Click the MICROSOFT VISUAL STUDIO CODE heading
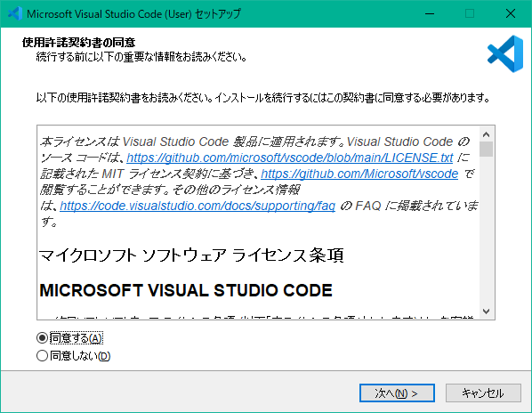The height and width of the screenshot is (413, 532). 186,290
